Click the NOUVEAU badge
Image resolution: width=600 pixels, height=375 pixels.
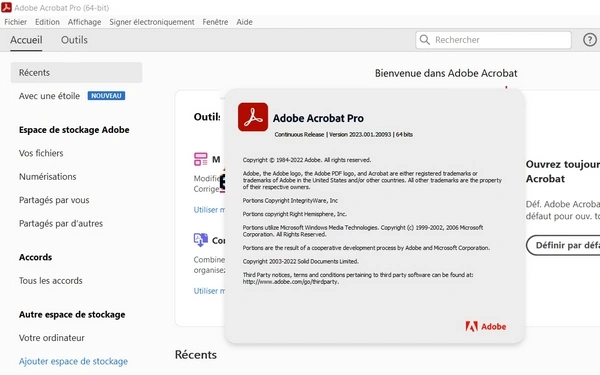106,96
